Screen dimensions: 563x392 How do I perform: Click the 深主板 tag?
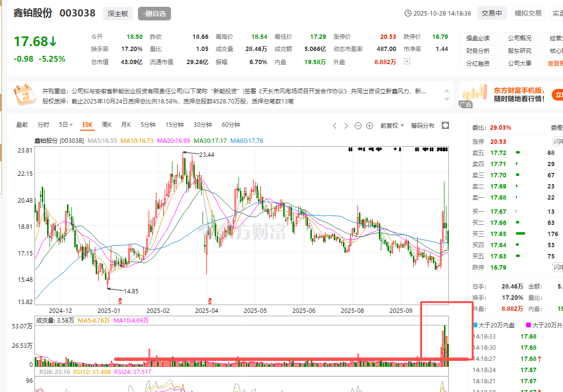[x=118, y=14]
